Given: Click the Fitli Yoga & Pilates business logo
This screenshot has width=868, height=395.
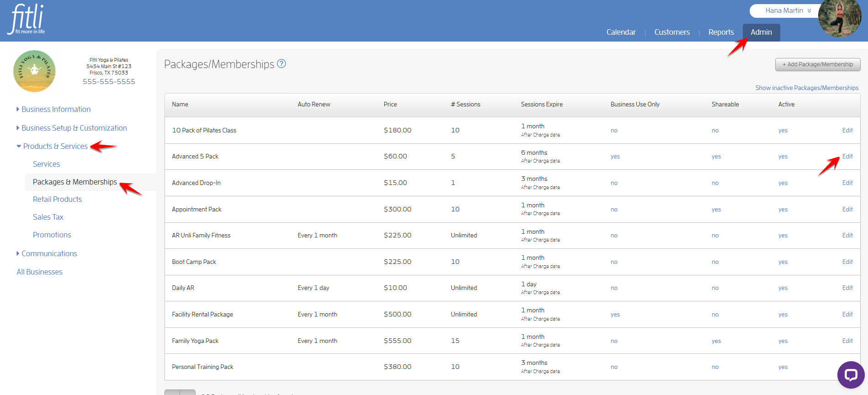Looking at the screenshot, I should pyautogui.click(x=34, y=71).
